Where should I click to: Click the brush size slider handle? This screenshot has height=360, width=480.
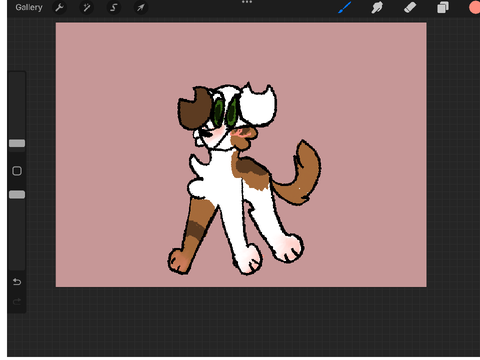(17, 143)
